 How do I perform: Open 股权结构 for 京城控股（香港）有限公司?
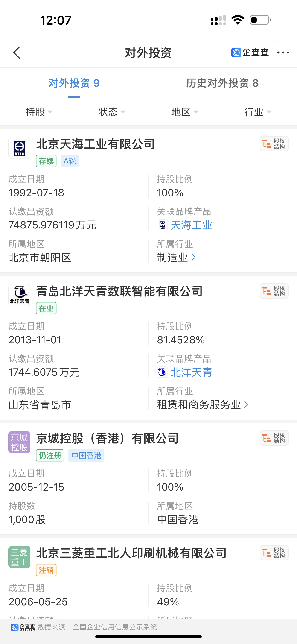[x=274, y=438]
